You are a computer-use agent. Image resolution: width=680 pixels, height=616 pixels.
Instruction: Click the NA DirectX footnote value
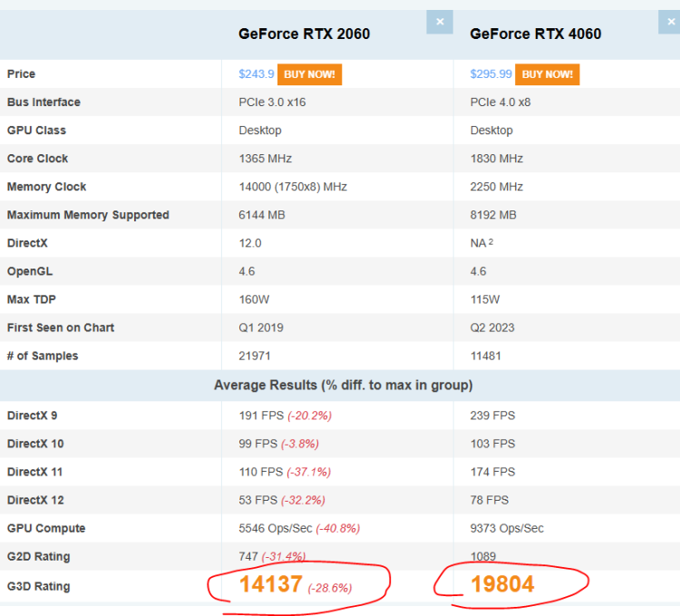click(x=481, y=242)
